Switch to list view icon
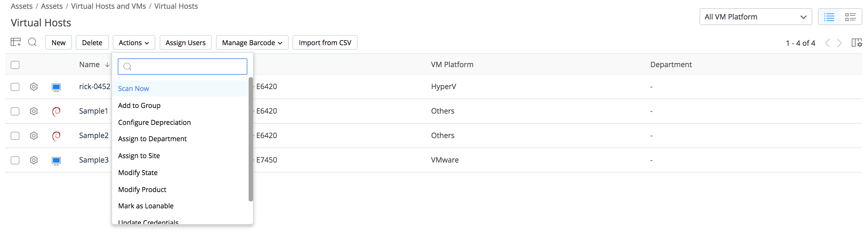This screenshot has height=241, width=868. [x=829, y=17]
